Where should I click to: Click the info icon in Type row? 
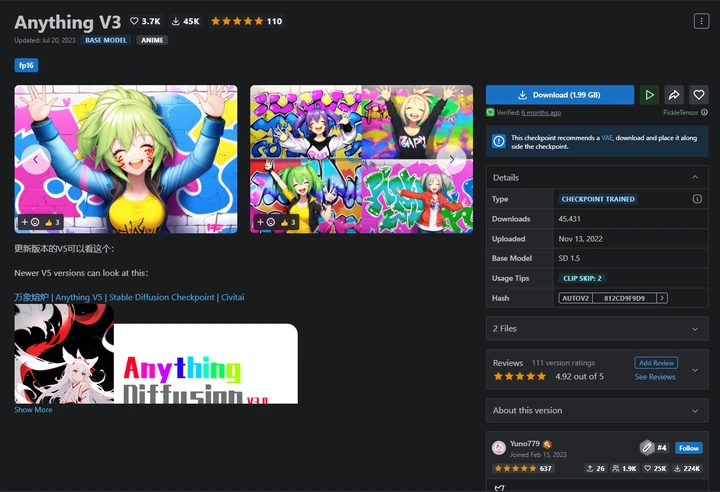tap(697, 199)
